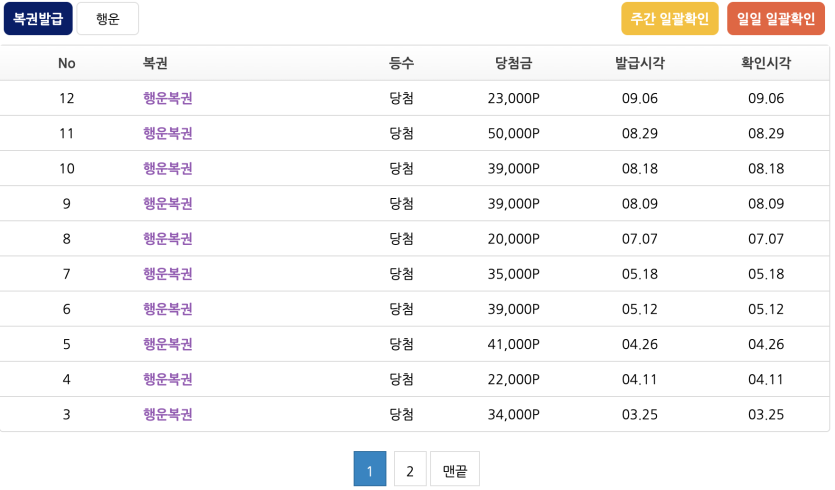Click 39,000P in row 10
This screenshot has height=490, width=835.
pos(513,168)
